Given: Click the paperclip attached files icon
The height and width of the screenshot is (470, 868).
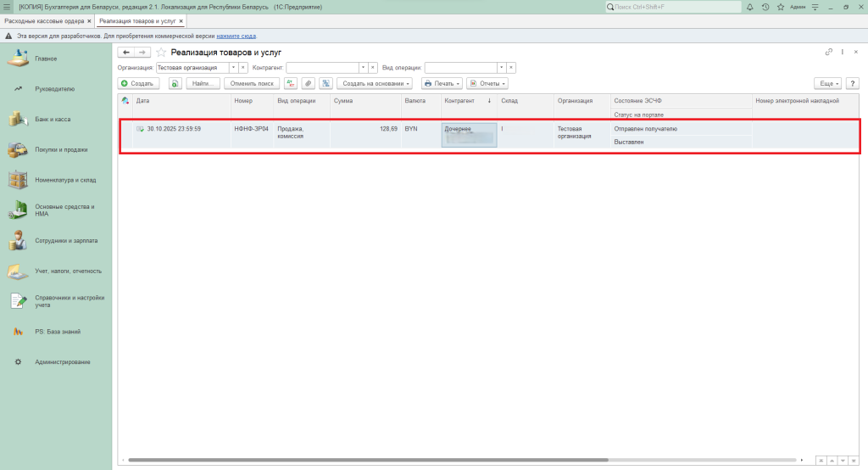Looking at the screenshot, I should pos(308,84).
